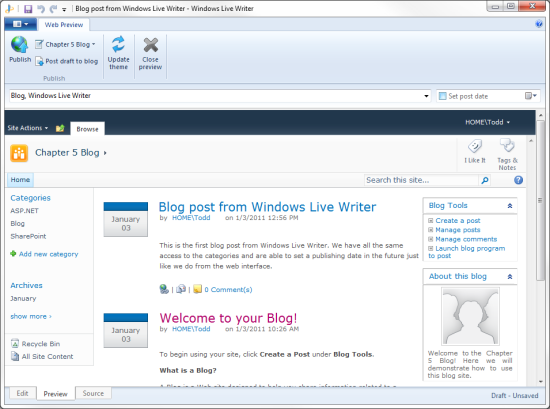Open the 0 Comment(s) link
550x409 pixels.
point(228,289)
